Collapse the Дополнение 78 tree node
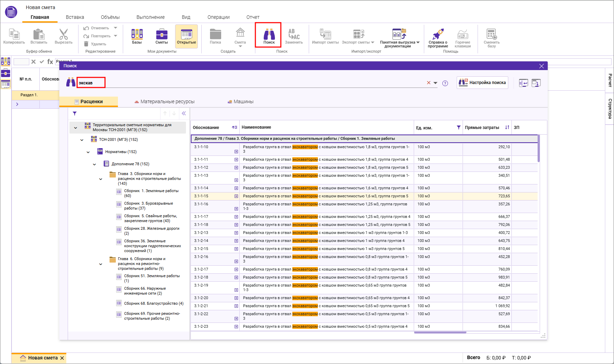Screen dimensions: 614x364 95,164
